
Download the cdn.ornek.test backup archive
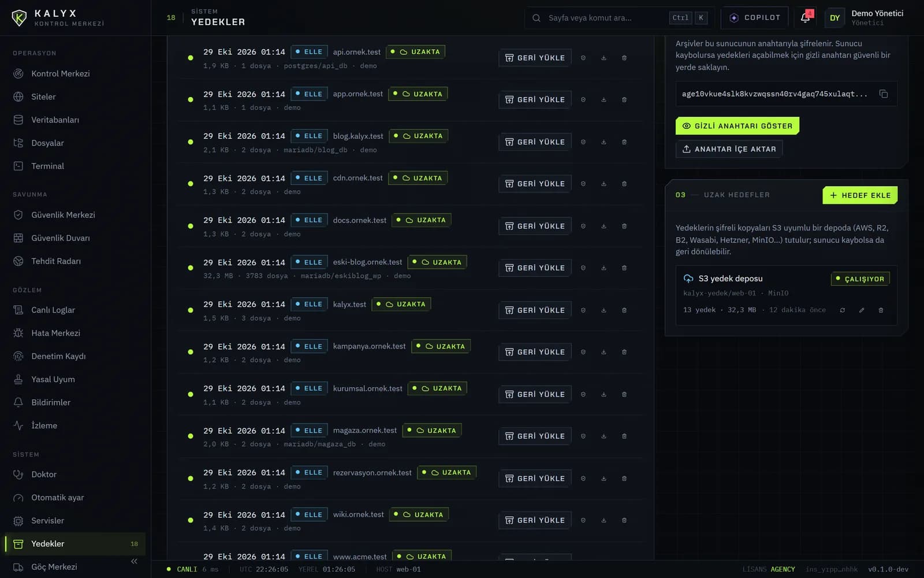[603, 184]
